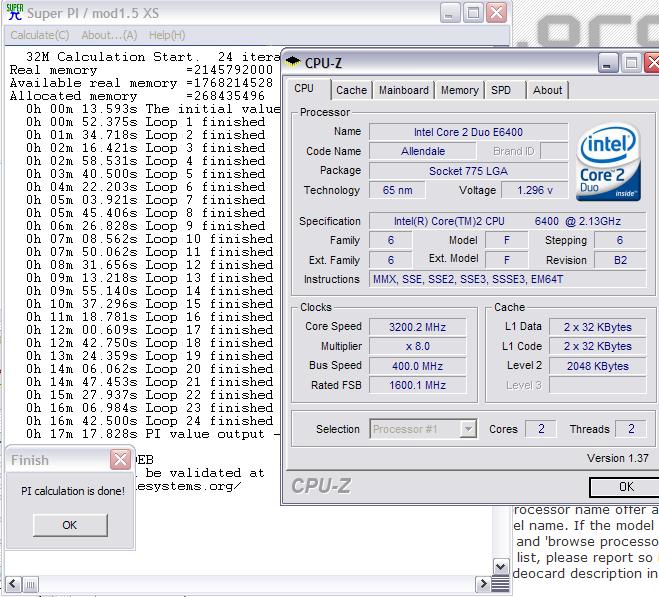Click the Revision value 'B2'
This screenshot has width=659, height=597.
[x=620, y=260]
